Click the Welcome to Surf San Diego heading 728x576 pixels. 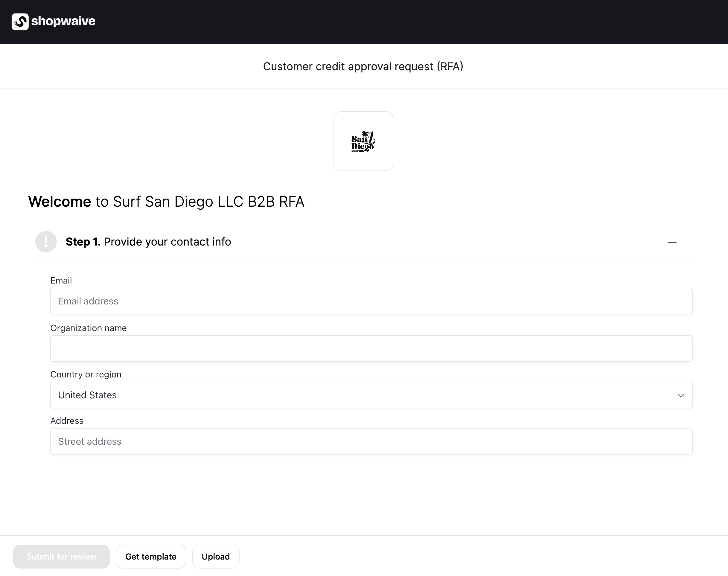click(x=166, y=202)
